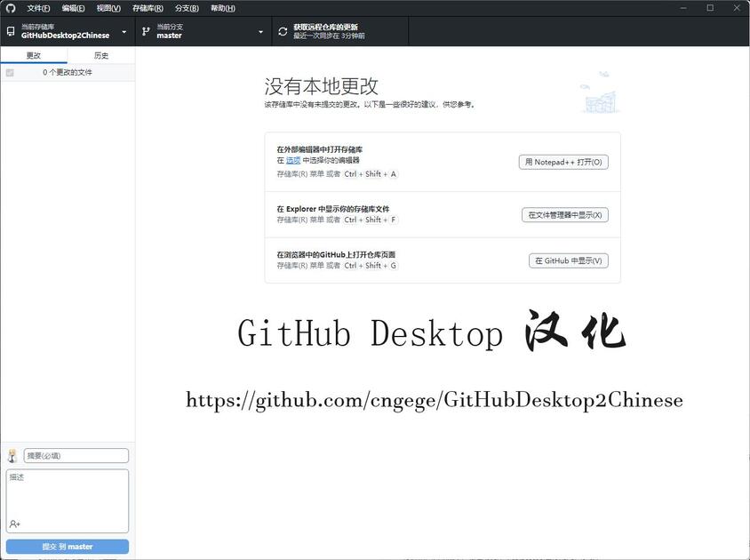Click the 在浏览器中的GitHub上打开仓库页面 text
Viewport: 750px width, 560px height.
pos(336,254)
